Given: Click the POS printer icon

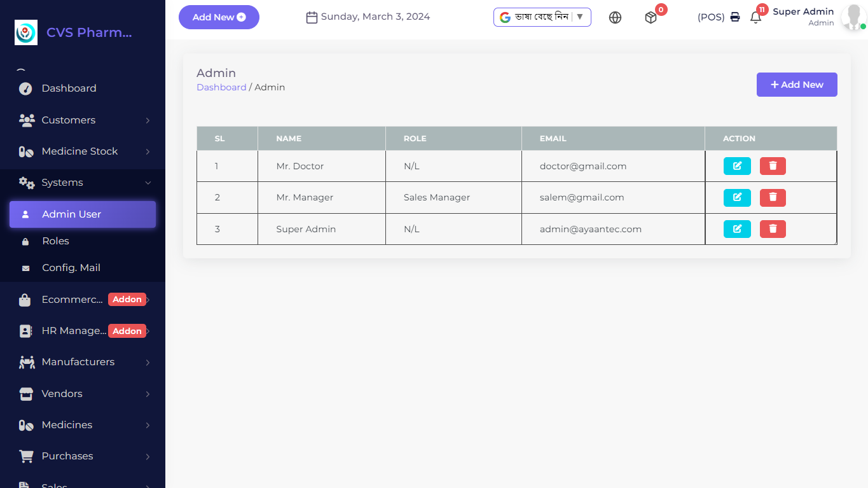Looking at the screenshot, I should pyautogui.click(x=735, y=17).
